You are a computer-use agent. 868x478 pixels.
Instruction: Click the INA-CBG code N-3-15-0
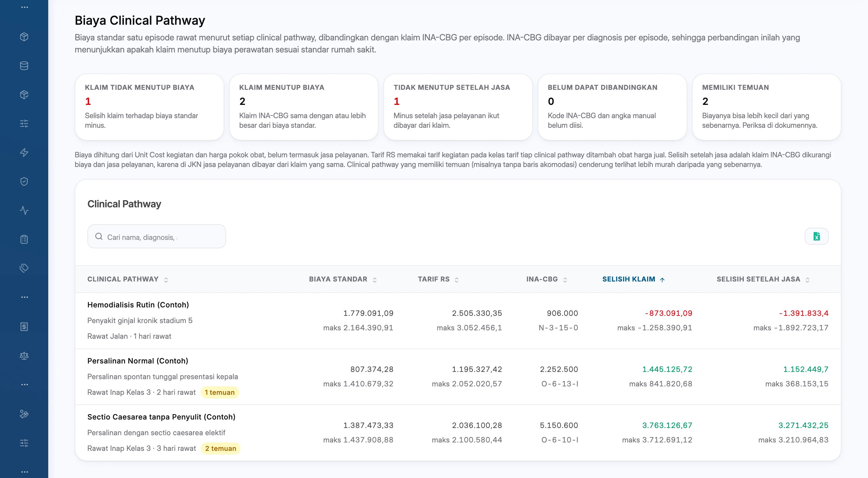pos(558,328)
